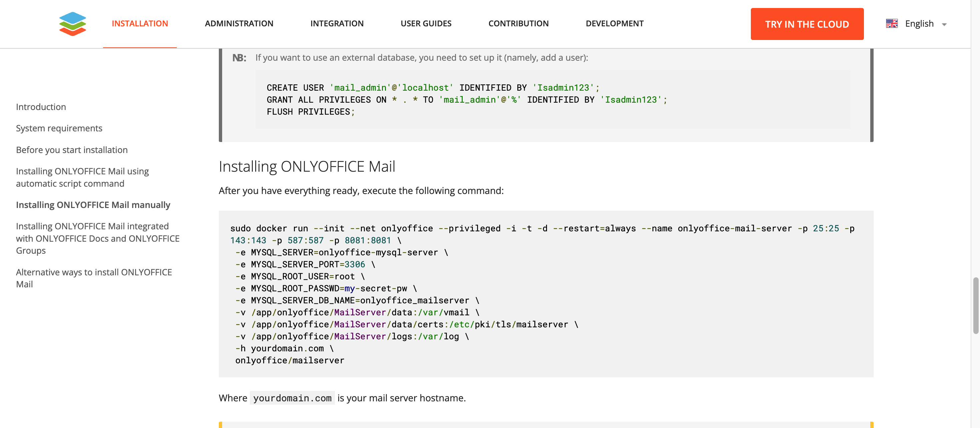The height and width of the screenshot is (428, 980).
Task: Click the ONLYOFFICE logo icon
Action: click(x=72, y=24)
